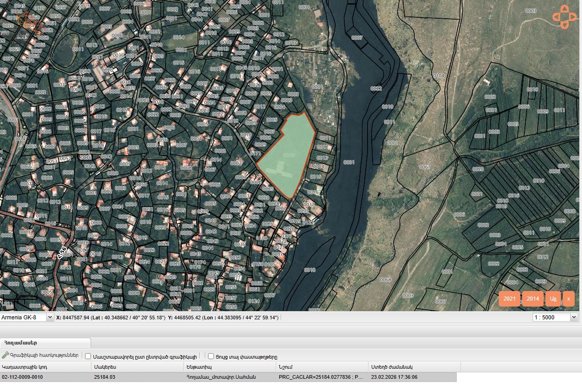
Task: Toggle the show documents checkbox
Action: [211, 356]
